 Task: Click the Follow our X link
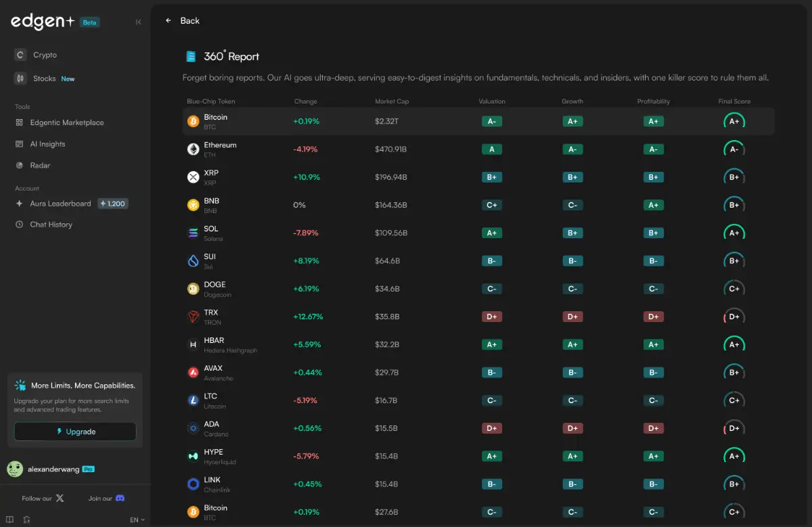click(x=43, y=499)
